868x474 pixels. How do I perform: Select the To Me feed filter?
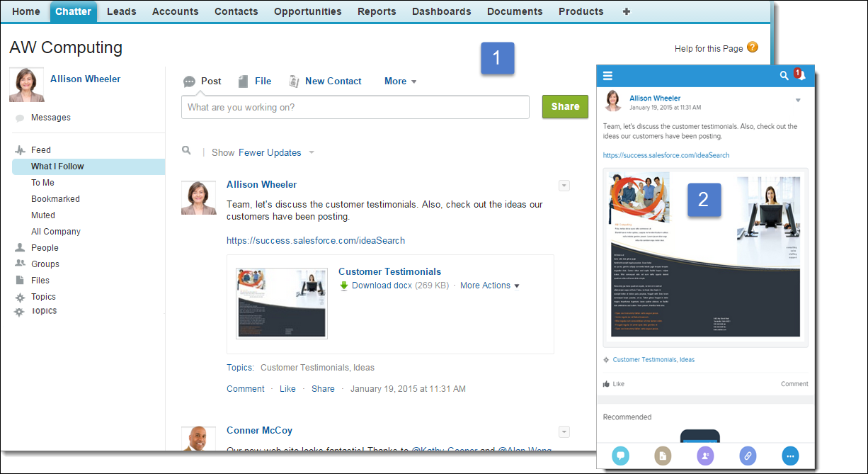pos(42,183)
